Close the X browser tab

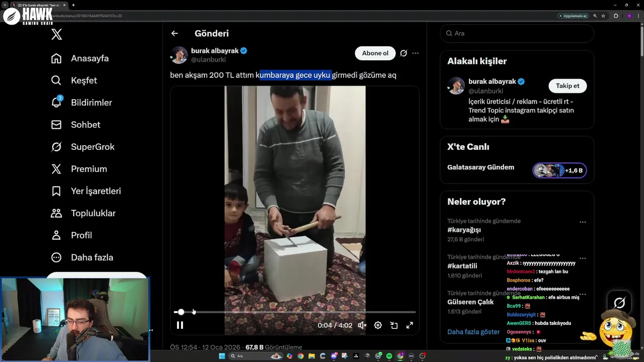(x=64, y=5)
